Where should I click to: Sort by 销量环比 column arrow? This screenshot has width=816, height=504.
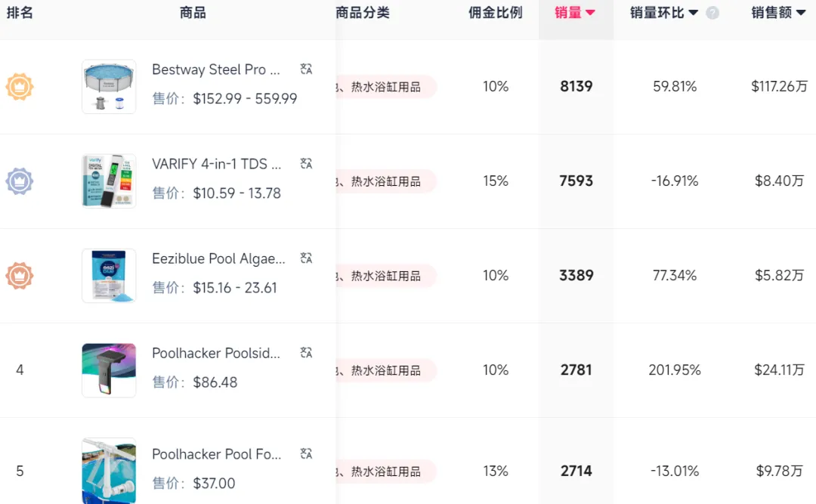point(693,13)
